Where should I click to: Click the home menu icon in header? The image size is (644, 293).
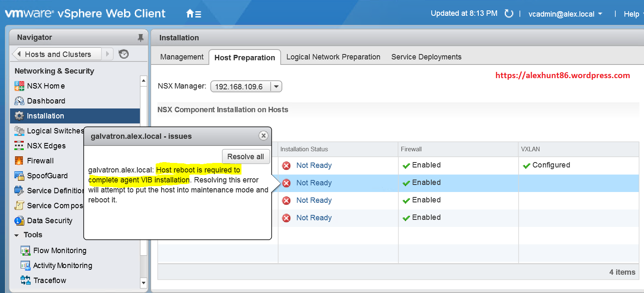tap(194, 14)
